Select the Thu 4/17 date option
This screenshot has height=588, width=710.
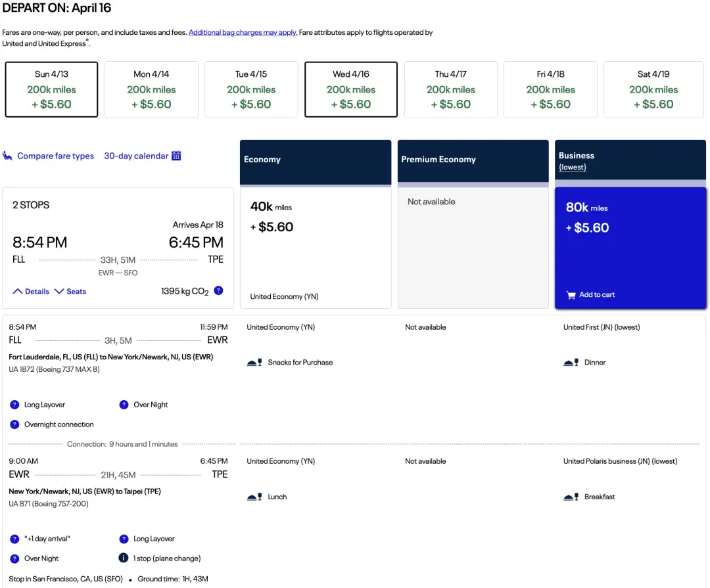click(x=451, y=89)
